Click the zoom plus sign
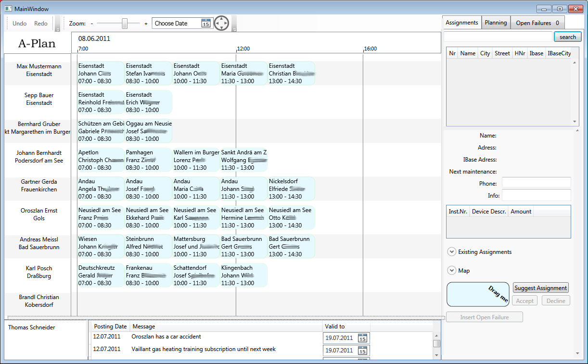588x364 pixels. 146,24
